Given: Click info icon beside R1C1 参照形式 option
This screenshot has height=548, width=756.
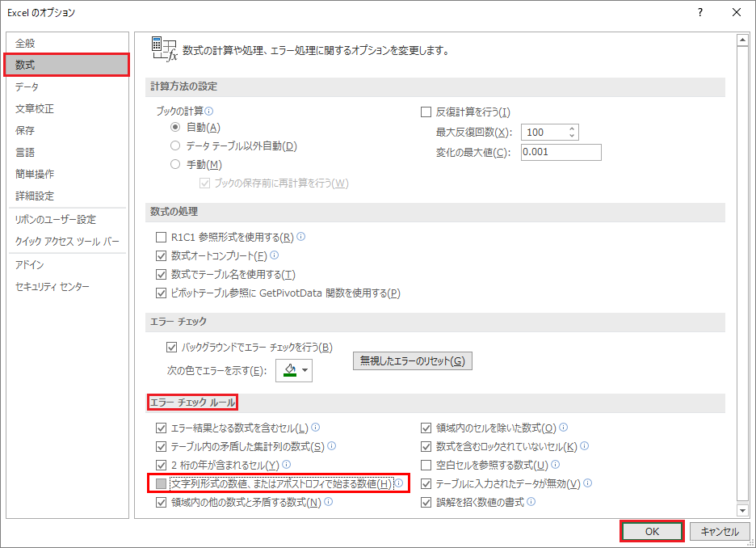Looking at the screenshot, I should point(301,238).
